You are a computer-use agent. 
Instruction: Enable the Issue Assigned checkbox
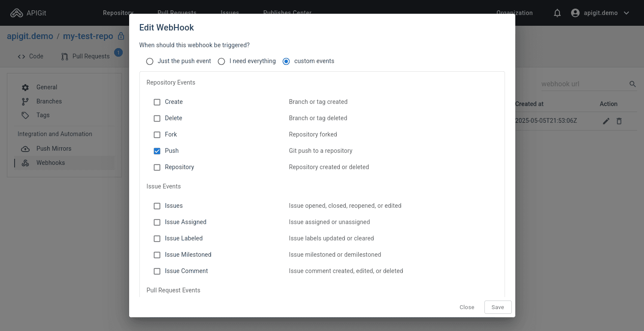point(157,222)
